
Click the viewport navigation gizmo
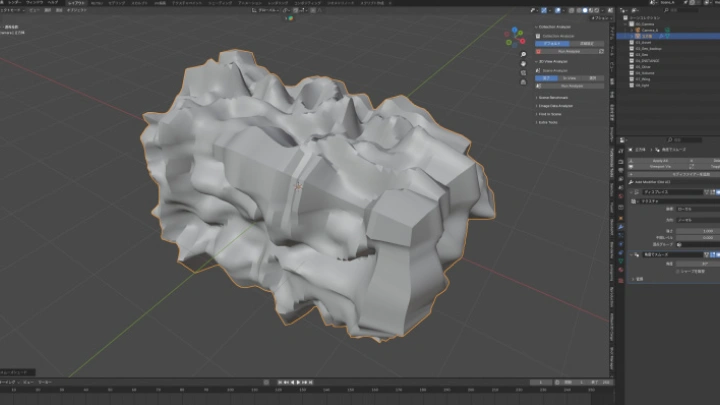tap(515, 37)
